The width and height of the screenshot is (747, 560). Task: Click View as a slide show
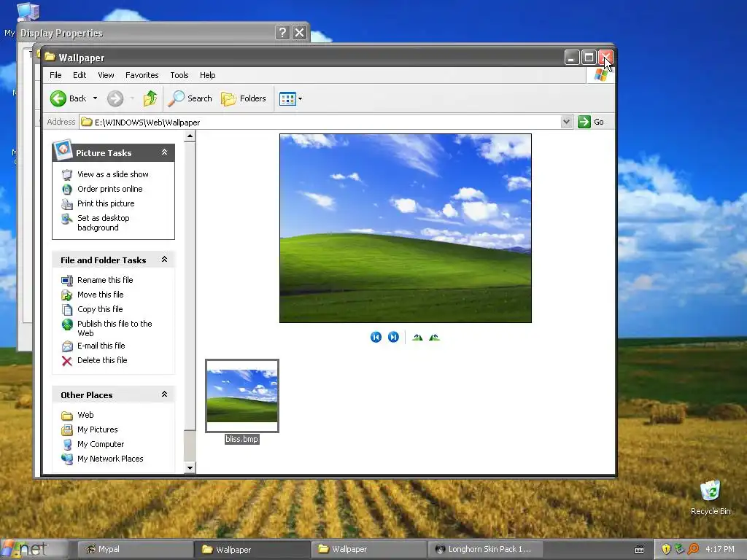pos(113,174)
